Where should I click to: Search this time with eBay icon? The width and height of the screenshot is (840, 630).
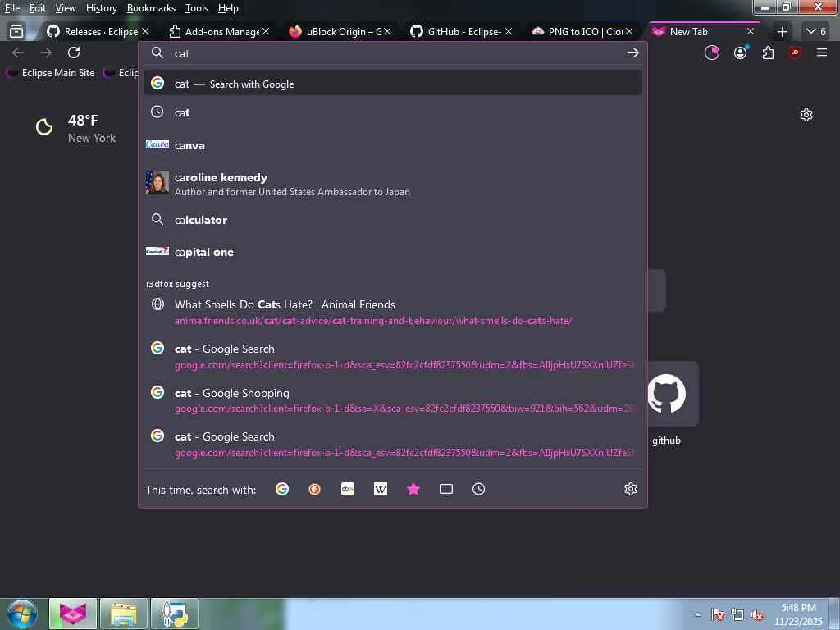click(348, 489)
